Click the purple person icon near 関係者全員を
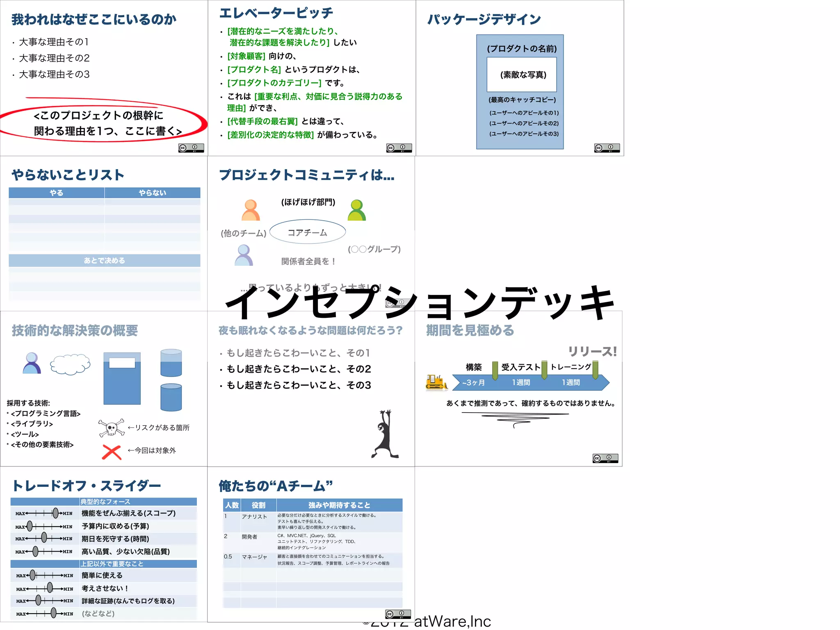Screen dimensions: 840x630 click(244, 255)
